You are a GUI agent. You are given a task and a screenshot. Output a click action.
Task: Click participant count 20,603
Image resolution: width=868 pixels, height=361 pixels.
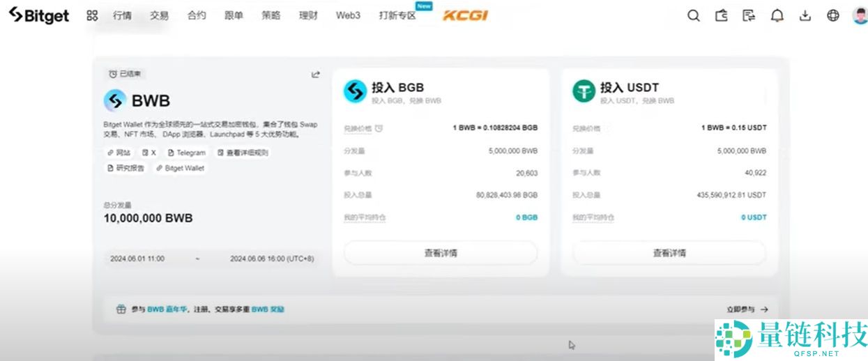click(x=526, y=173)
